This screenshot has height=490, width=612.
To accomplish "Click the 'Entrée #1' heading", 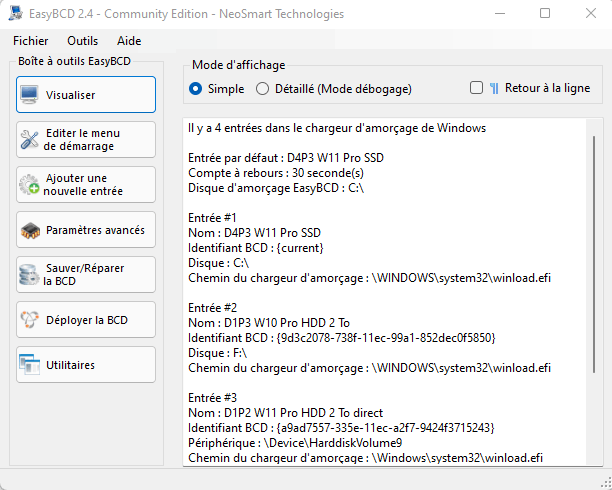I will [x=212, y=217].
